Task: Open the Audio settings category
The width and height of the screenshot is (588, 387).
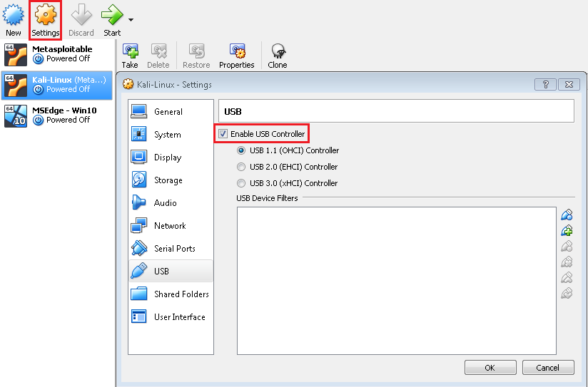Action: point(171,202)
